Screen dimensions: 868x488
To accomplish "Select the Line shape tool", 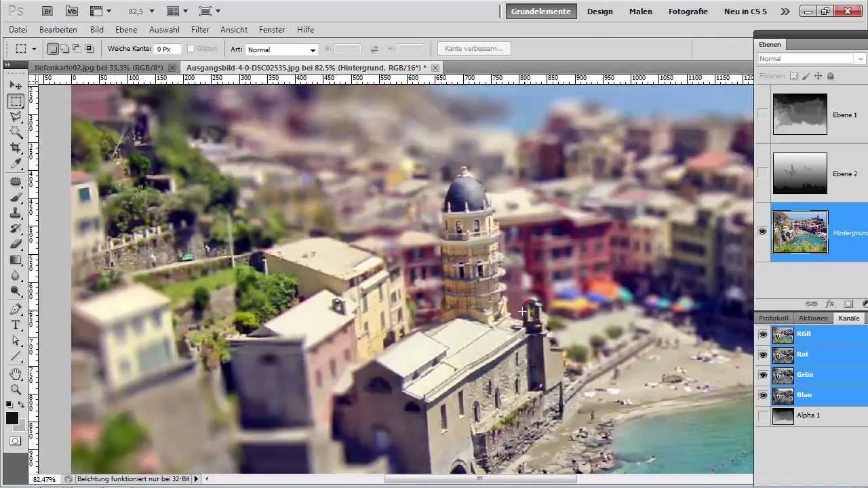I will 16,357.
